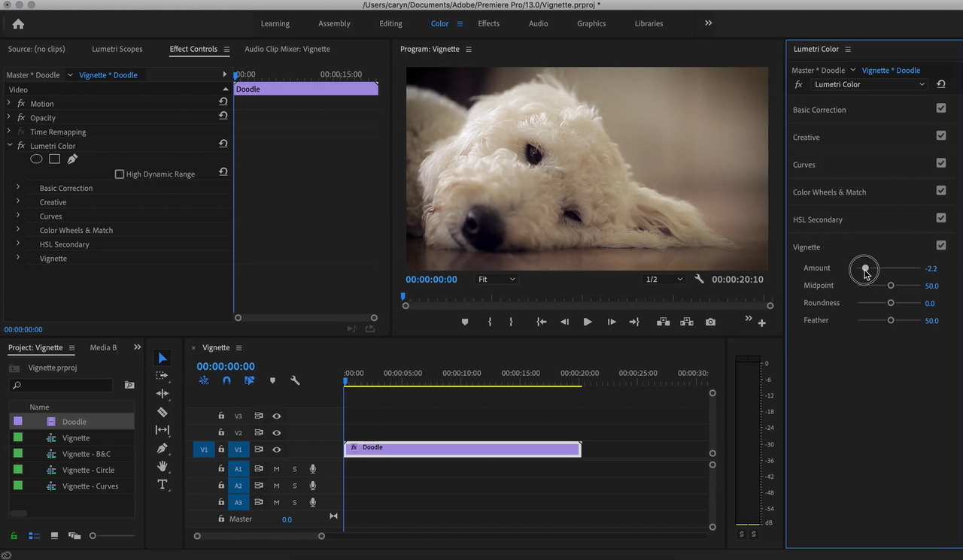Create ellipse mask in Lumetri Color

coord(36,159)
